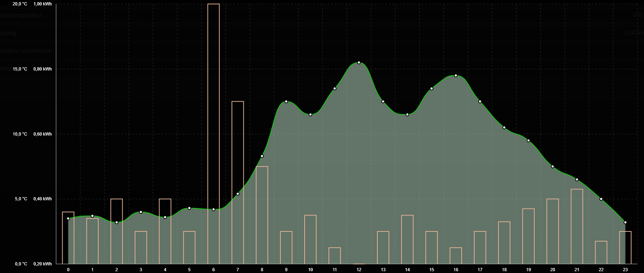Select the temperature point at hour 19
This screenshot has width=644, height=273.
tap(529, 141)
